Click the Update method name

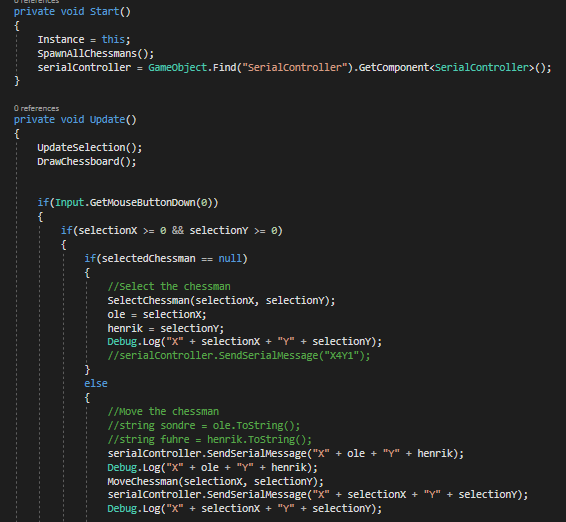coord(107,119)
